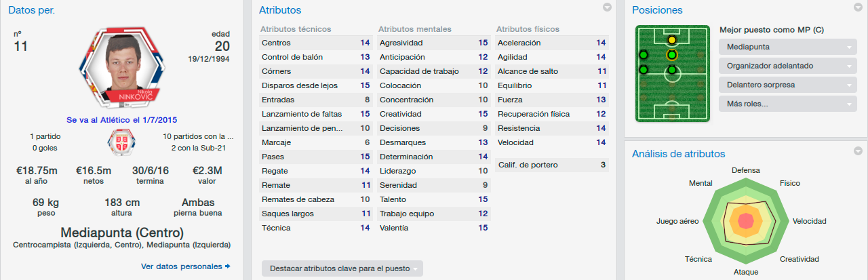Open the Atributos panel options arrow

pyautogui.click(x=607, y=7)
